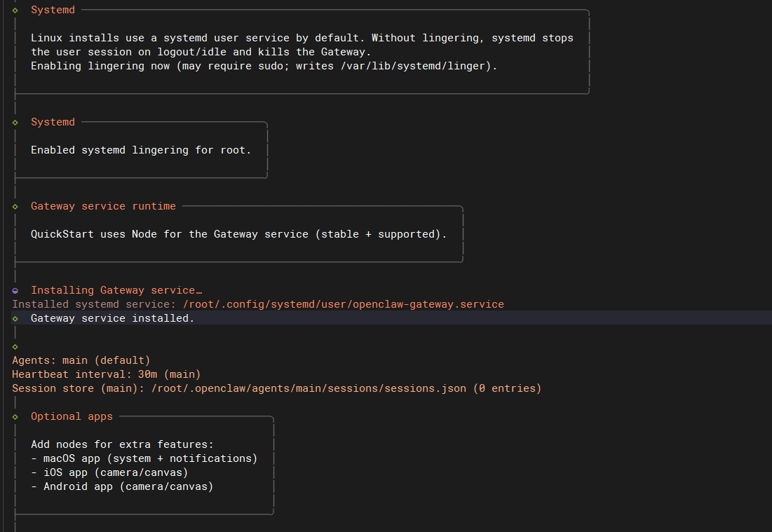Click the 'Installed systemd service:' label
The image size is (772, 532).
[94, 304]
